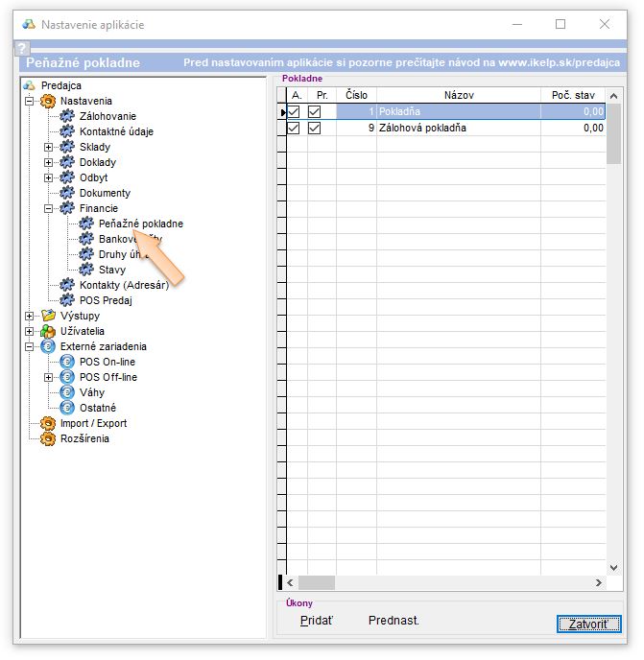644x660 pixels.
Task: Expand the POS Off-line node
Action: click(x=49, y=377)
